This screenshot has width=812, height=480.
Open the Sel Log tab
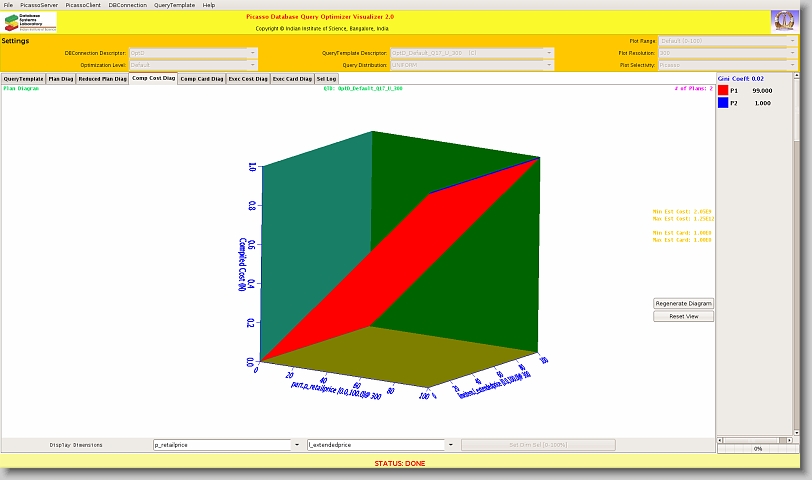click(x=326, y=78)
